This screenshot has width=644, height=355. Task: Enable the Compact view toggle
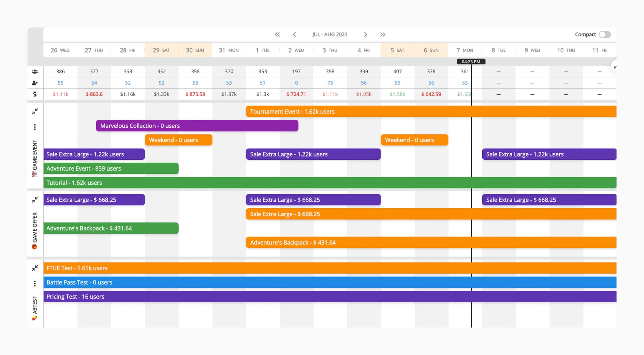(x=604, y=34)
